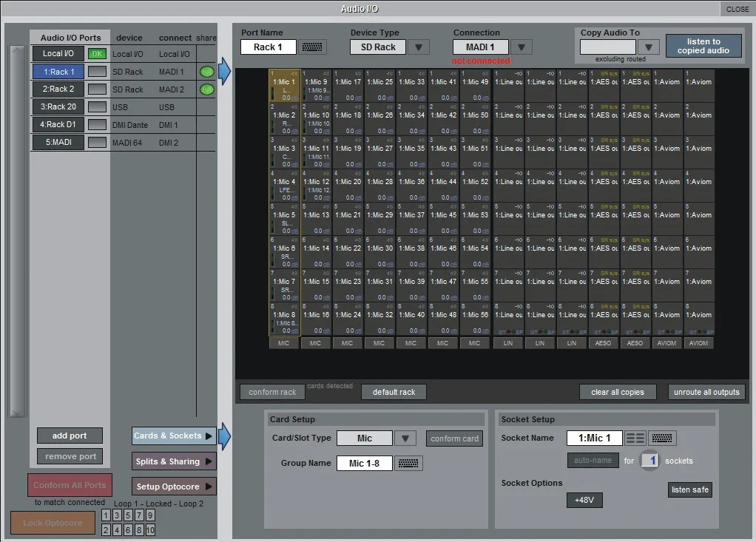This screenshot has width=756, height=542.
Task: Toggle status box for 3:Rack 20 port
Action: [x=97, y=106]
